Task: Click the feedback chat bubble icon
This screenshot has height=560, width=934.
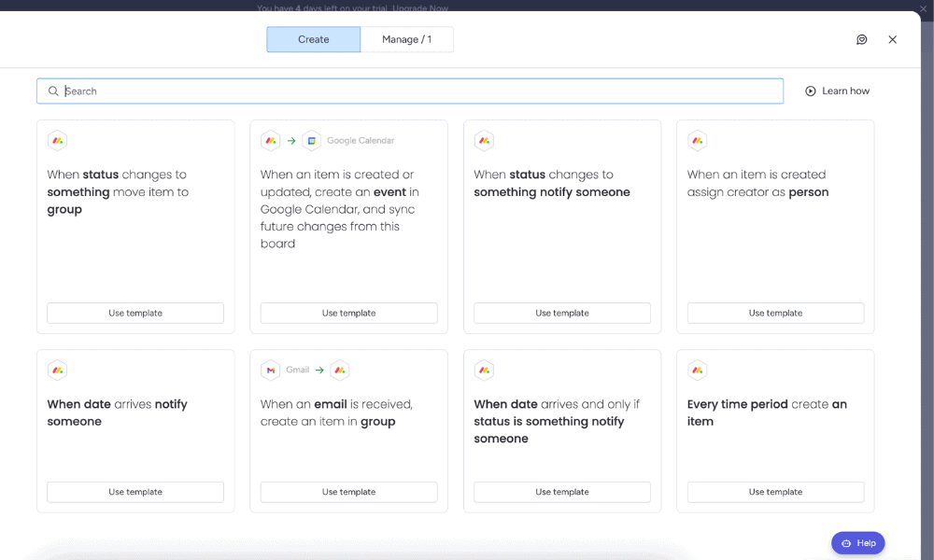Action: point(861,39)
